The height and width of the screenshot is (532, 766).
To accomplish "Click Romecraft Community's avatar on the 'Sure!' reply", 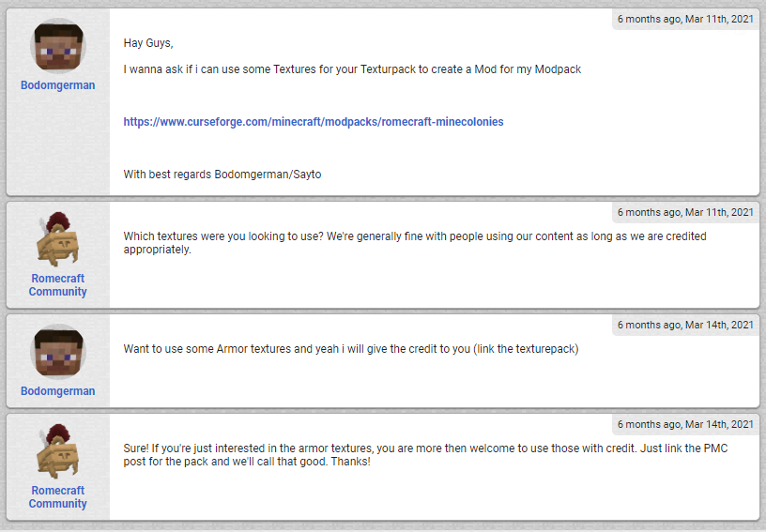I will [x=58, y=451].
